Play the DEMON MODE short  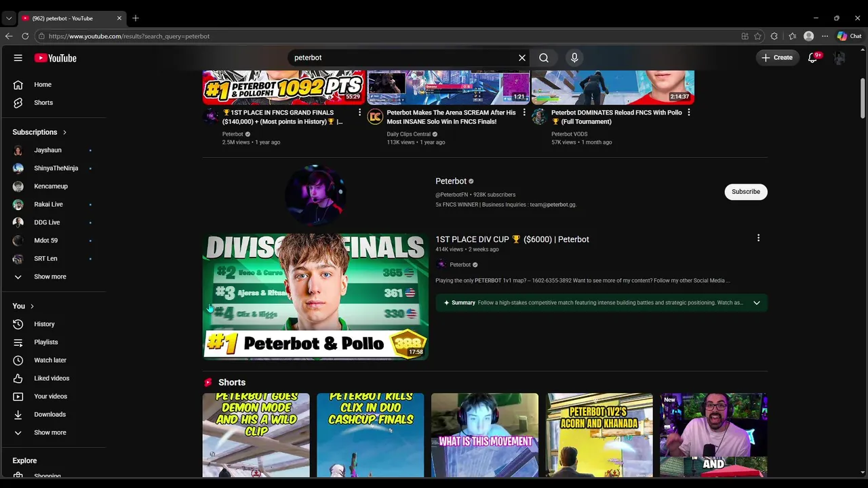pos(256,435)
